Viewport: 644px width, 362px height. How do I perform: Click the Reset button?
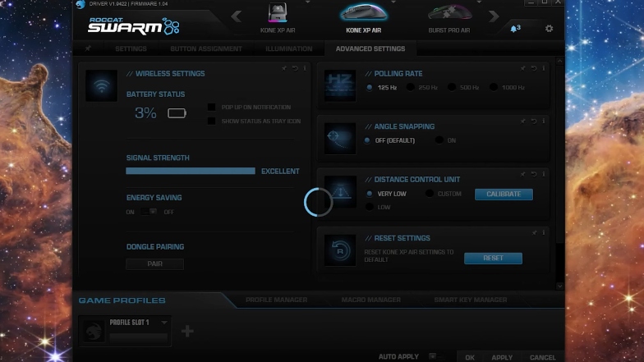[493, 258]
